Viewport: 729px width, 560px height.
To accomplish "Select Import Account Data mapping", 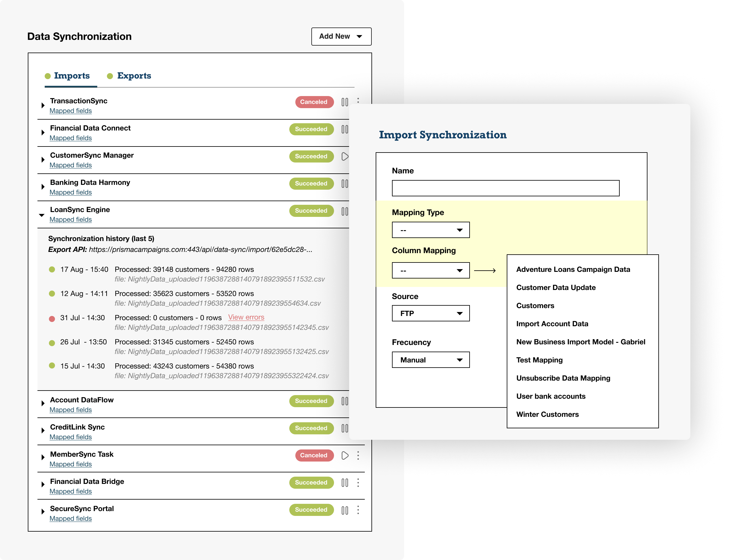I will pyautogui.click(x=552, y=324).
